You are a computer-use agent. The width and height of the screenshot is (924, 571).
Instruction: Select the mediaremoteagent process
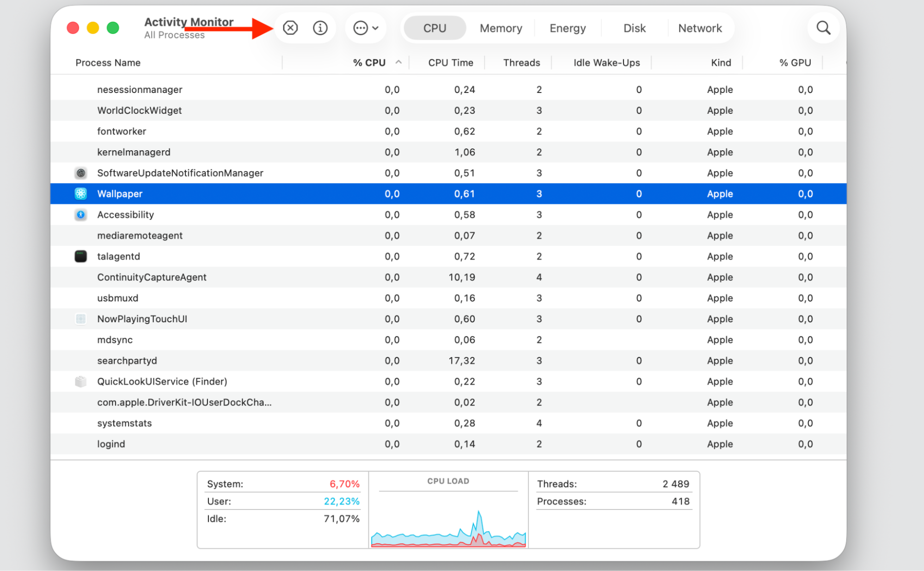coord(448,235)
